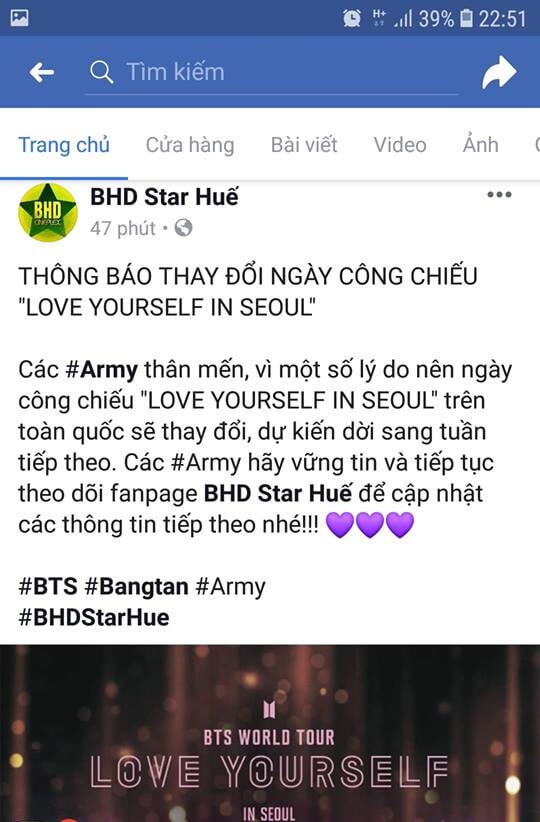Image resolution: width=540 pixels, height=822 pixels.
Task: Open the BHD Star Huế page name
Action: click(164, 197)
